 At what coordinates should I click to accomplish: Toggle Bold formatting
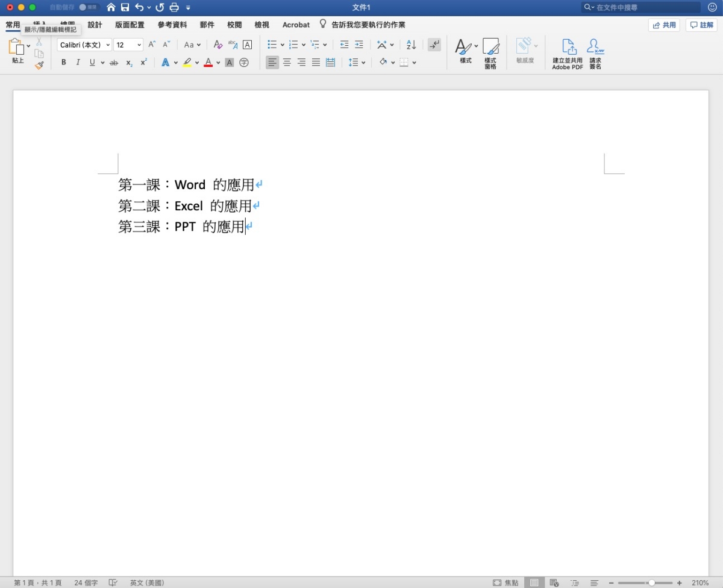(x=63, y=63)
